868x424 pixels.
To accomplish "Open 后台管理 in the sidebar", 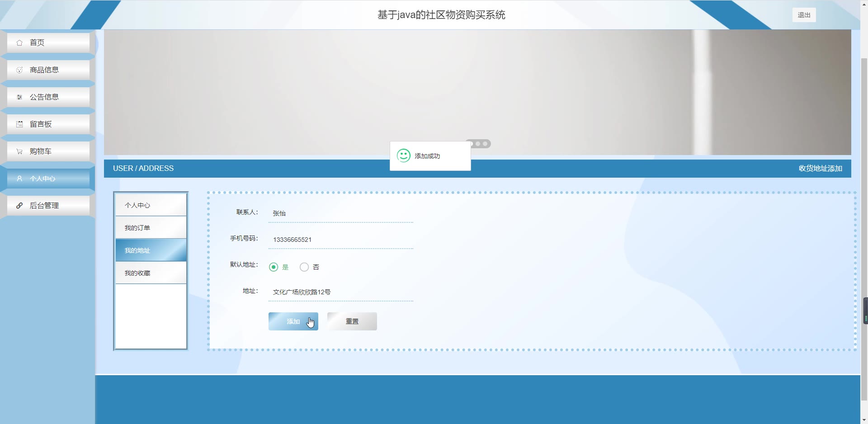I will pos(48,205).
